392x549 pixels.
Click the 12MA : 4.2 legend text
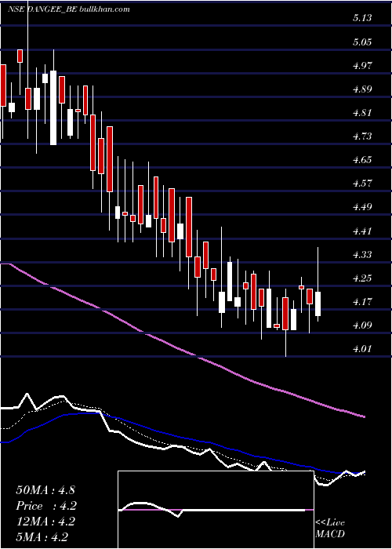click(45, 522)
